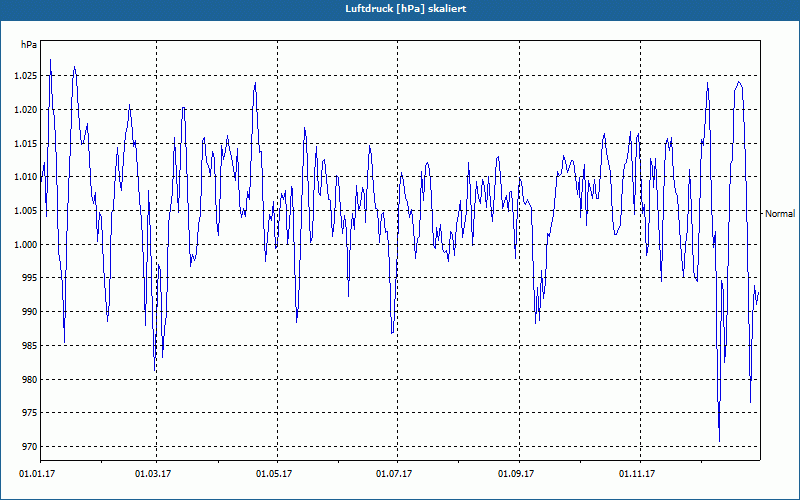Click the 01.11.17 date label
The image size is (800, 500).
coord(637,474)
